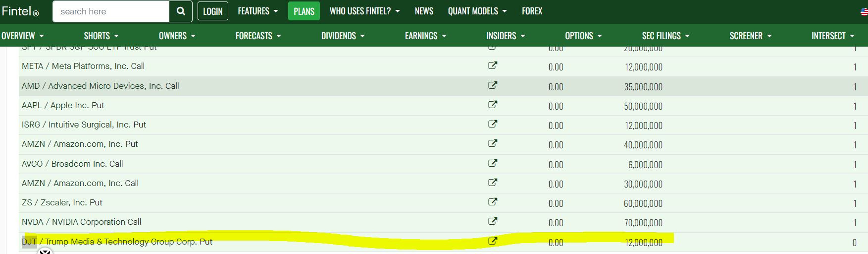Open AMZN / Amazon.com, Inc. Call link

click(x=80, y=183)
